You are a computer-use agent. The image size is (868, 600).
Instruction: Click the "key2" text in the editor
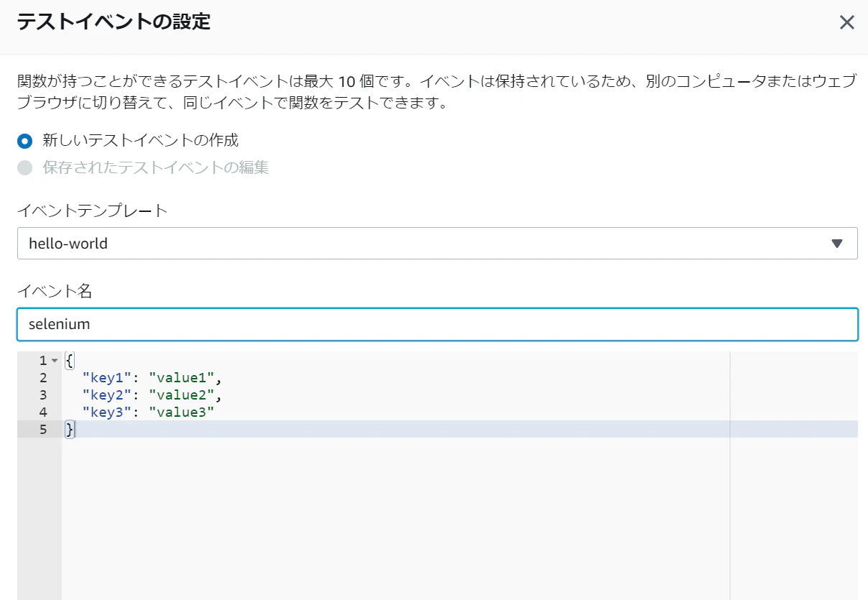point(106,394)
